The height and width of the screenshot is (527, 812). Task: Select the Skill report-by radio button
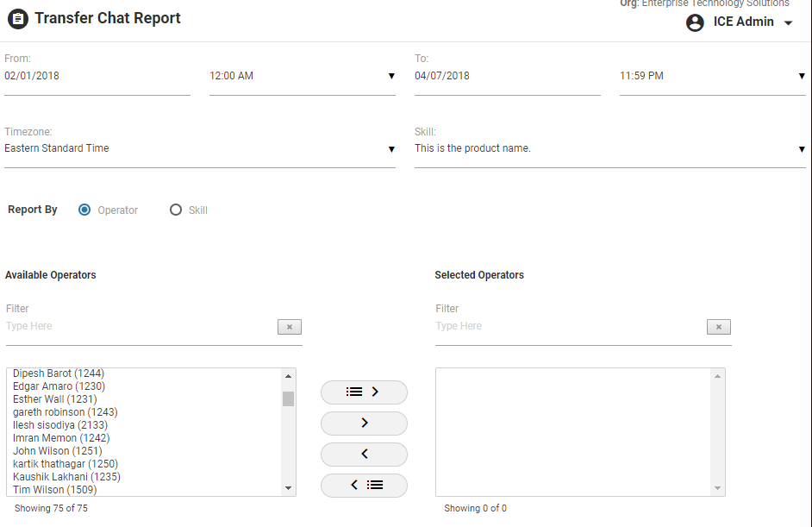click(176, 210)
